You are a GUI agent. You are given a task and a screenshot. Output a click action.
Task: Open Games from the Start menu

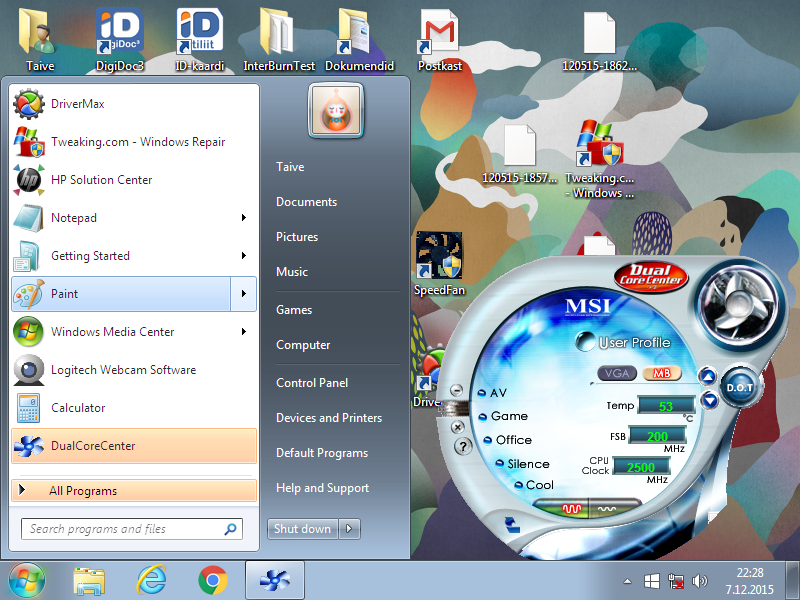294,310
